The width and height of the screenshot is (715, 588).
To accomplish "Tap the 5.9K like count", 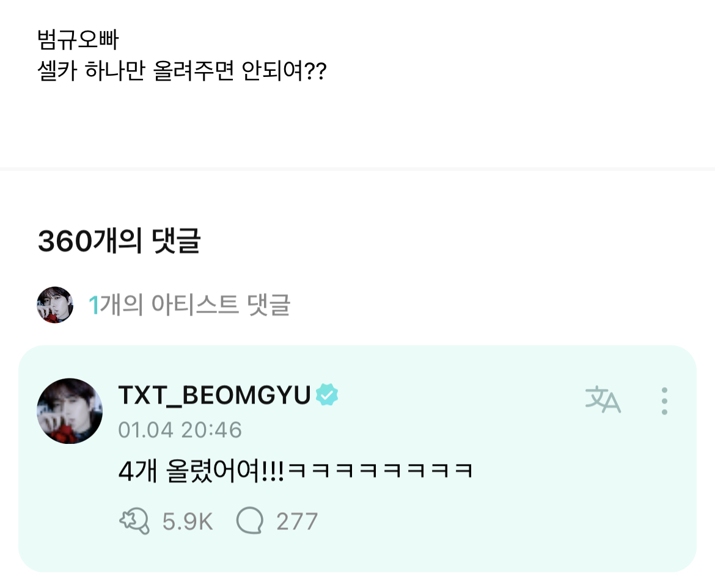I will pos(188,521).
